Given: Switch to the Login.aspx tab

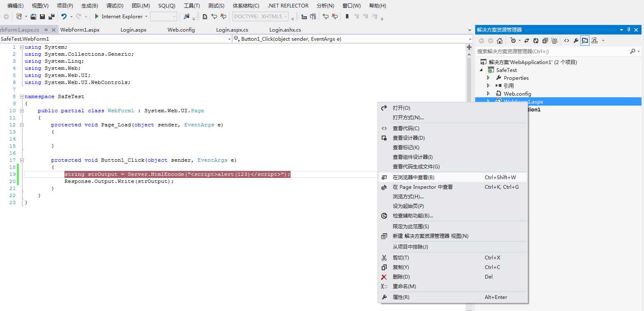Looking at the screenshot, I should coord(133,30).
